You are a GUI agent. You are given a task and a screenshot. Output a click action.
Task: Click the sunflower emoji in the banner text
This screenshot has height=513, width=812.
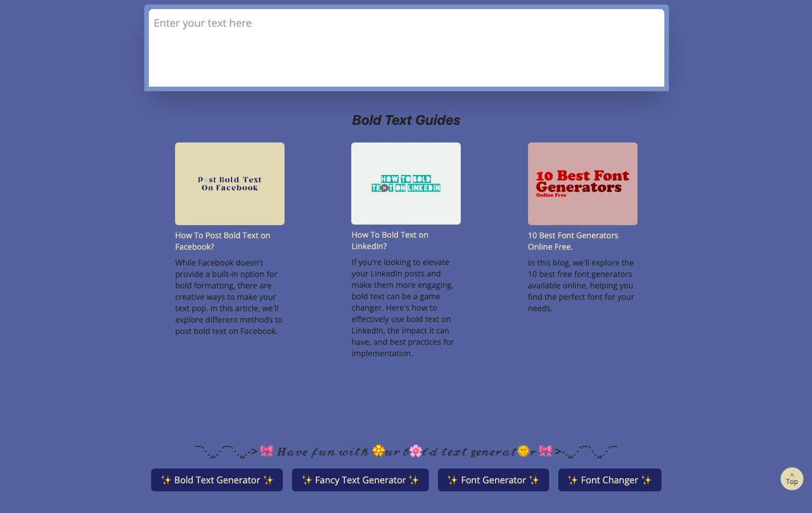523,451
